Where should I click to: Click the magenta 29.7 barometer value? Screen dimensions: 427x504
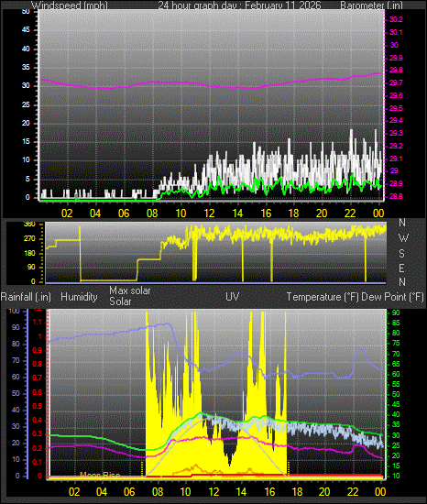click(x=396, y=82)
